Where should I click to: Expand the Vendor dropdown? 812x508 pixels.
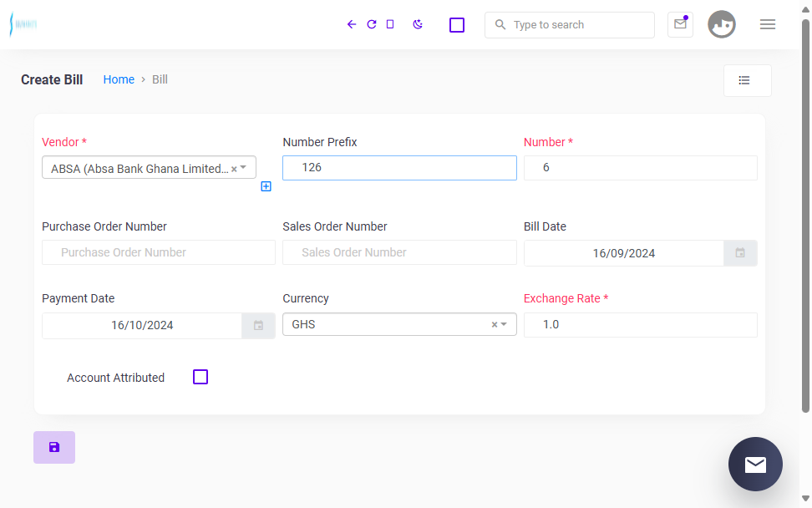click(243, 168)
